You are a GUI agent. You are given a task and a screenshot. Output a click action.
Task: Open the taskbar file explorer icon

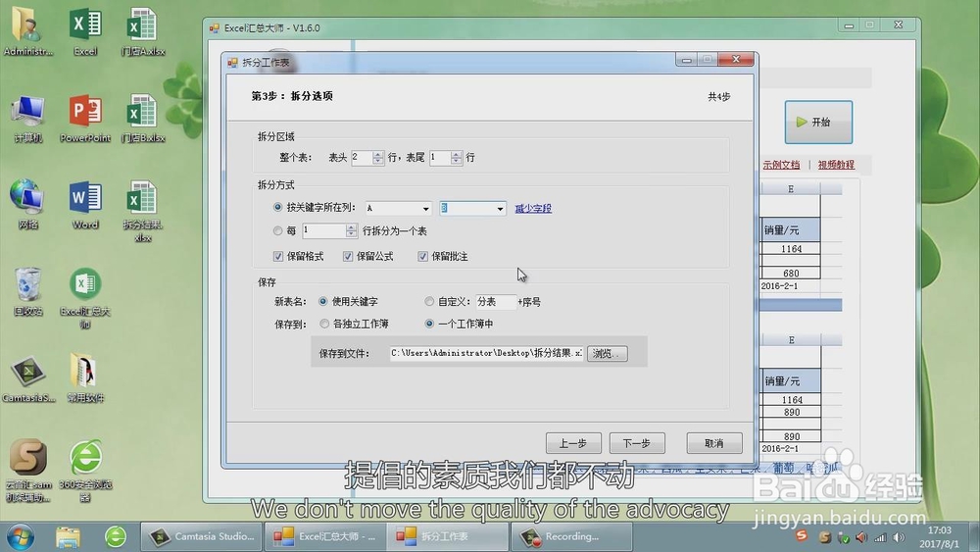click(68, 537)
